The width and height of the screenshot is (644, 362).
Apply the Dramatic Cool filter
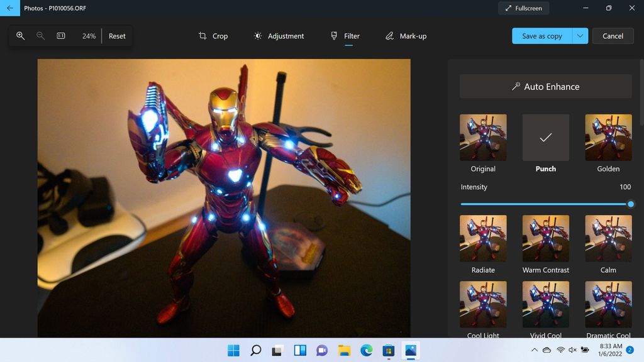click(x=608, y=304)
